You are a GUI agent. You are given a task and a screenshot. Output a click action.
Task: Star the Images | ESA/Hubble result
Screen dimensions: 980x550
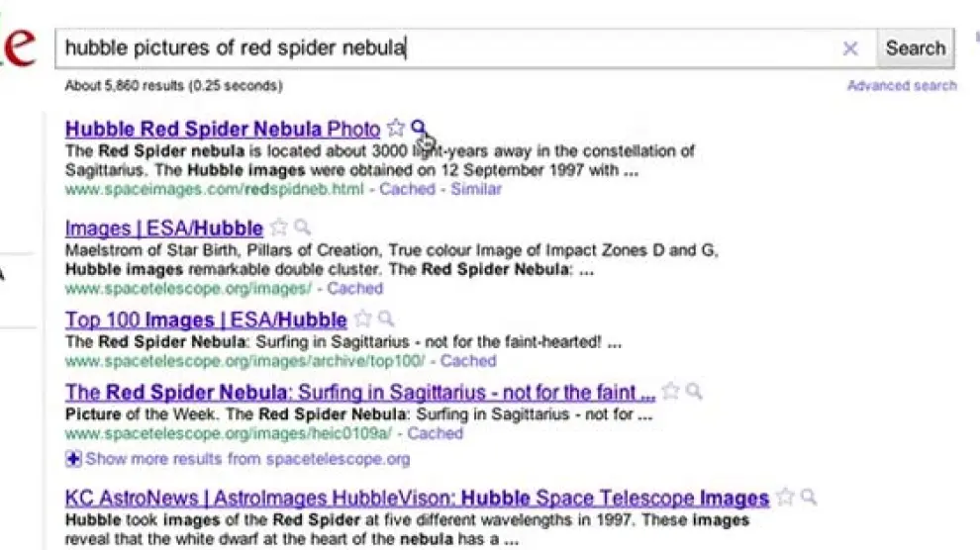pos(279,228)
